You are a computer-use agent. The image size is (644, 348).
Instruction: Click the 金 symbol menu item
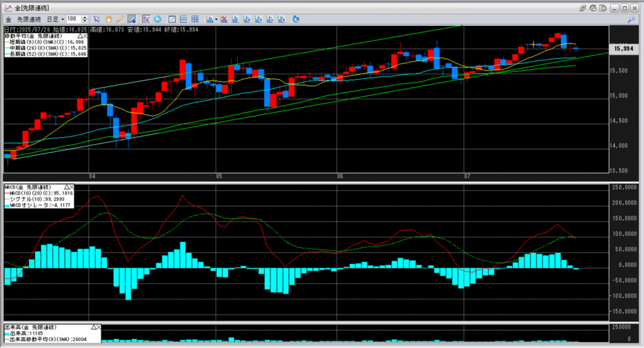8,20
